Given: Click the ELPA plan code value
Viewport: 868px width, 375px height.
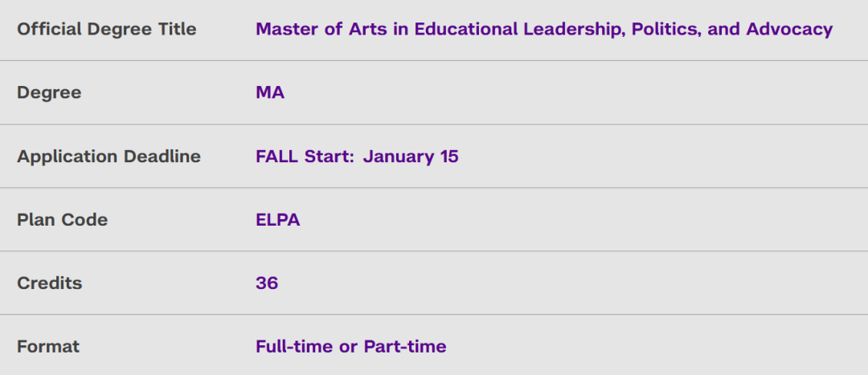Looking at the screenshot, I should click(278, 219).
